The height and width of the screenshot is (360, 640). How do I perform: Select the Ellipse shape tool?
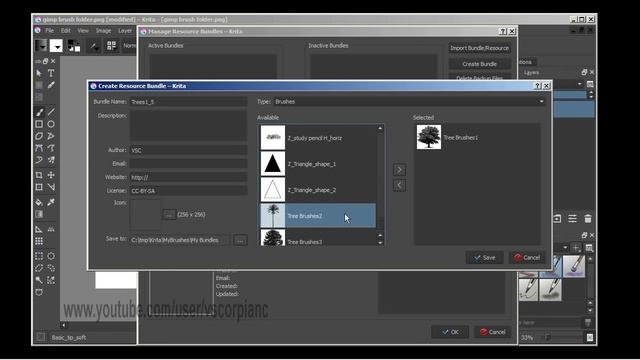click(51, 124)
